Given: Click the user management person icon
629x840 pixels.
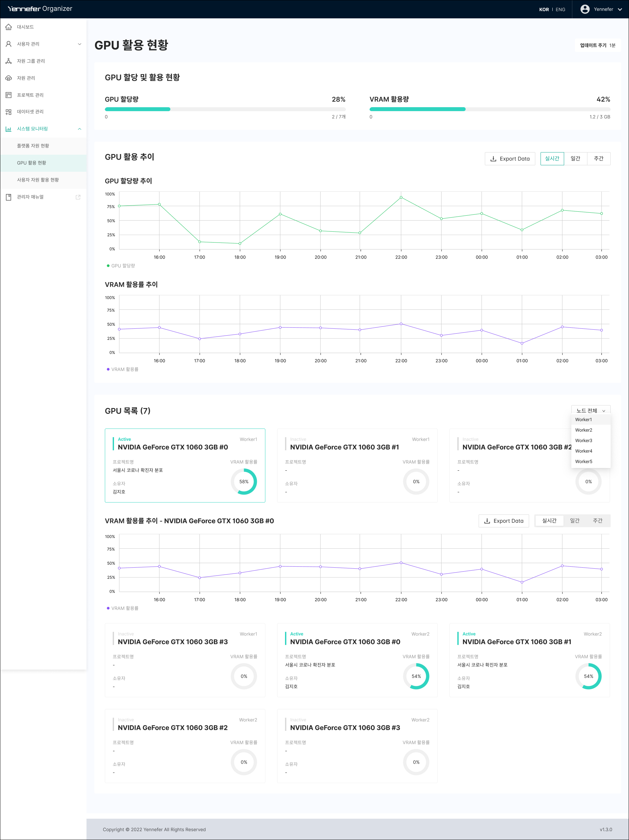Looking at the screenshot, I should [x=8, y=44].
